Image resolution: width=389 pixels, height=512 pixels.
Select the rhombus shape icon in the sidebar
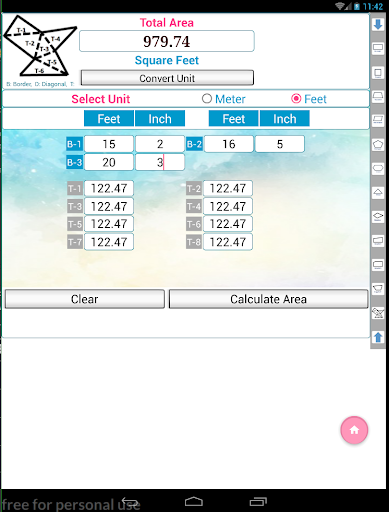(378, 217)
